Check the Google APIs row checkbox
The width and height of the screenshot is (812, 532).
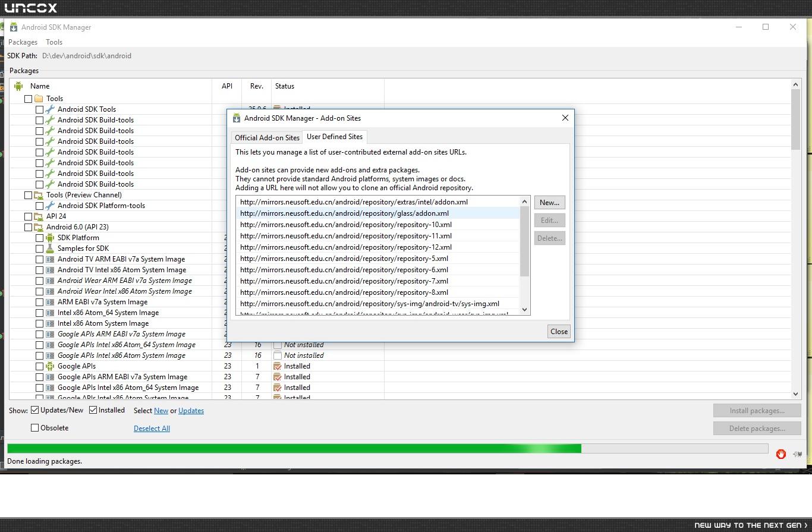(39, 366)
